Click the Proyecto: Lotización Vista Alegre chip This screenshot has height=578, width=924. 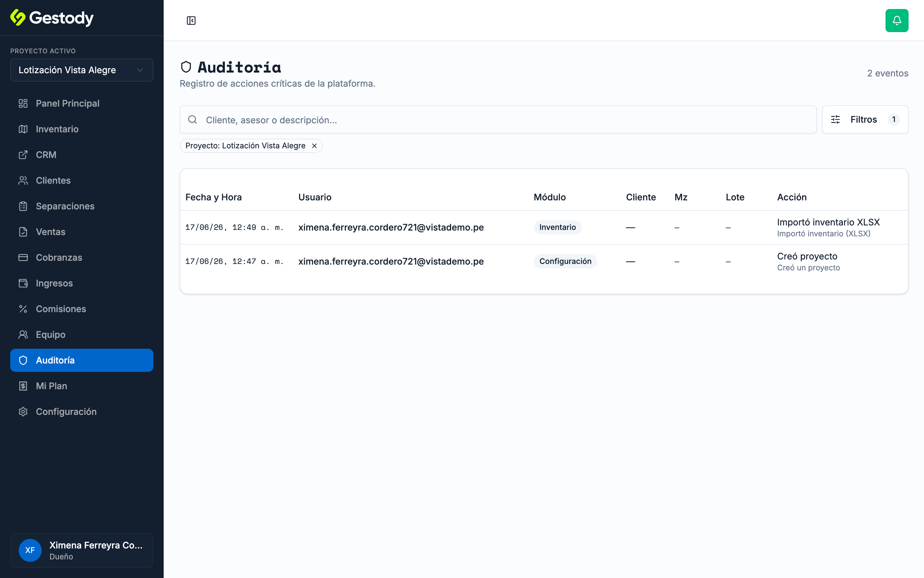tap(251, 146)
